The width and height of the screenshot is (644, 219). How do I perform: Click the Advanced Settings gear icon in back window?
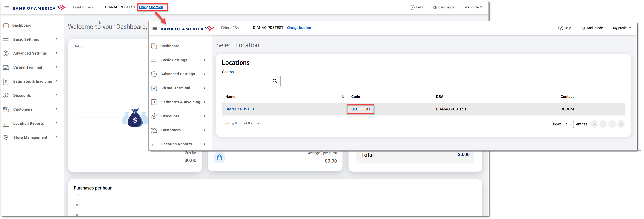click(x=6, y=53)
